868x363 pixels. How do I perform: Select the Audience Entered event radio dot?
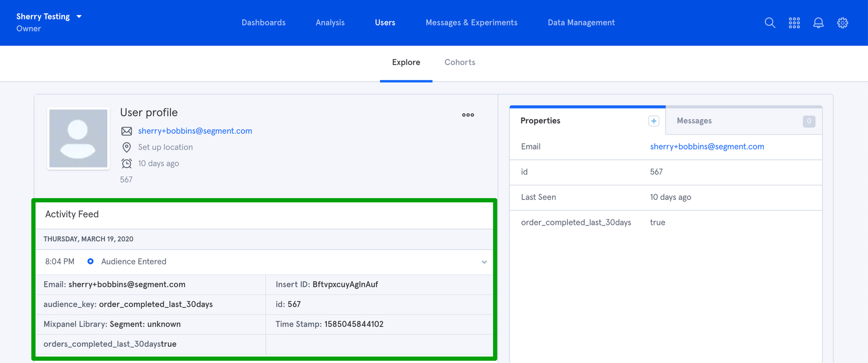pos(91,262)
